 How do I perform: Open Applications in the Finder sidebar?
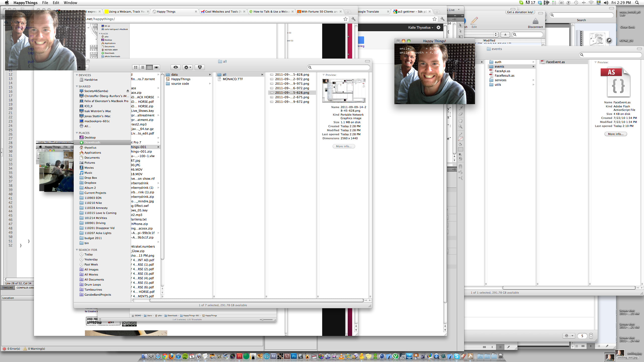pos(102,153)
